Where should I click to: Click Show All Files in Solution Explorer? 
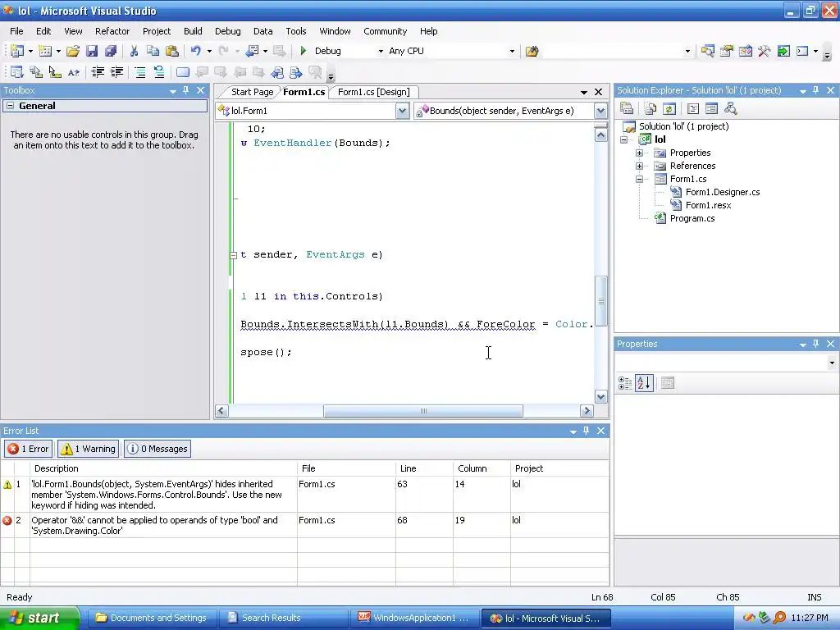pyautogui.click(x=651, y=109)
